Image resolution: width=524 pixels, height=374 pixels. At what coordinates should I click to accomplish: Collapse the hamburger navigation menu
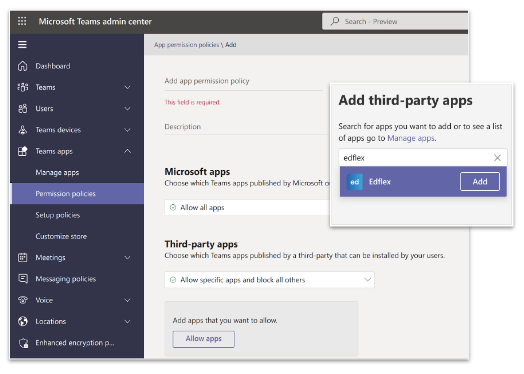22,44
